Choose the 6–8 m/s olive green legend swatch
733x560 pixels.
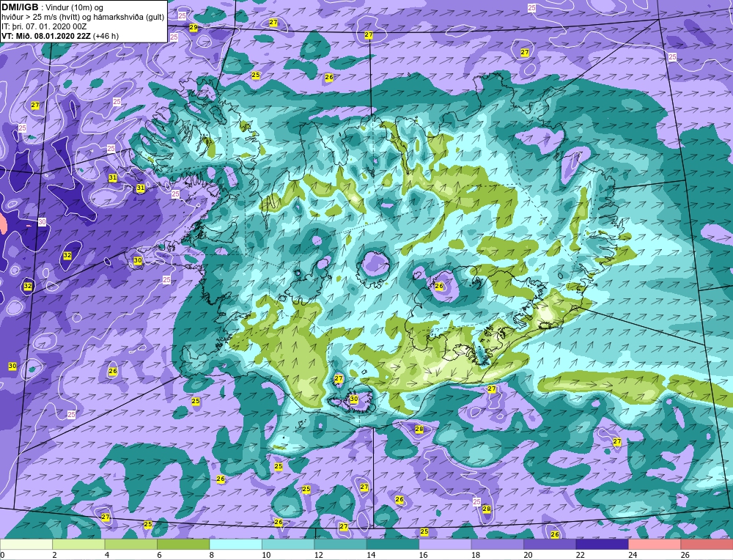(183, 544)
